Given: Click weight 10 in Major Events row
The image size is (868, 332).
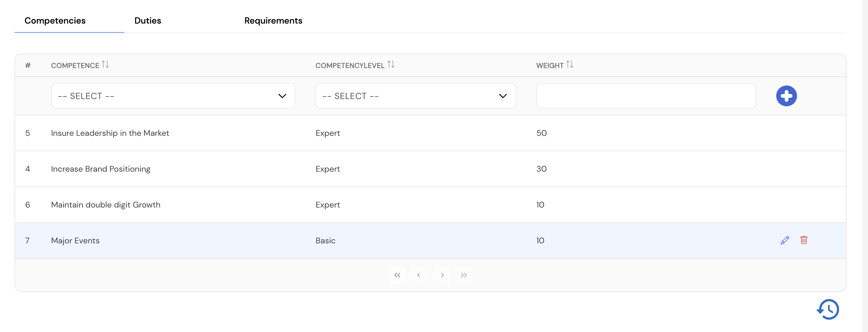Looking at the screenshot, I should 540,241.
